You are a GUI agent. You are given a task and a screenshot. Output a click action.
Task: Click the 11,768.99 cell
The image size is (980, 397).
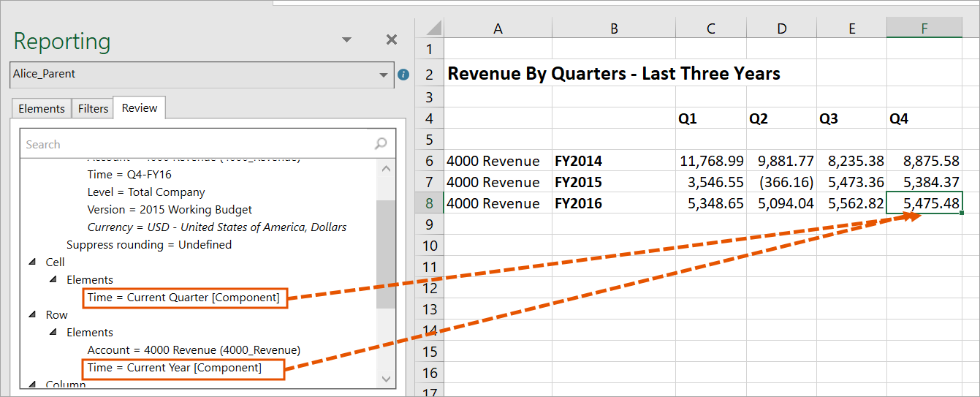tap(710, 161)
